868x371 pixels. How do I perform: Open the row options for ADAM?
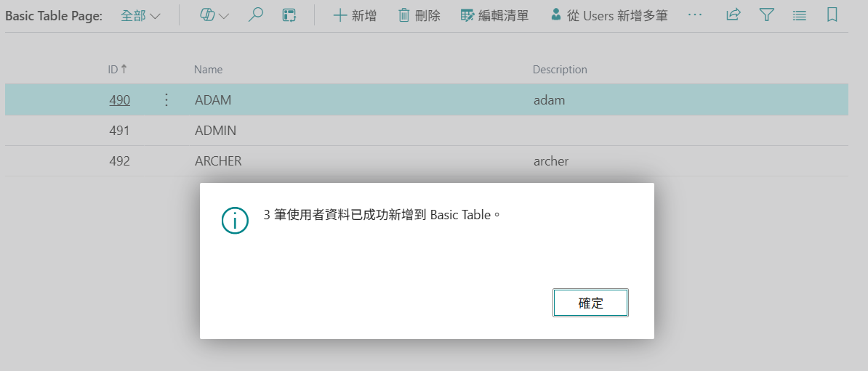166,100
